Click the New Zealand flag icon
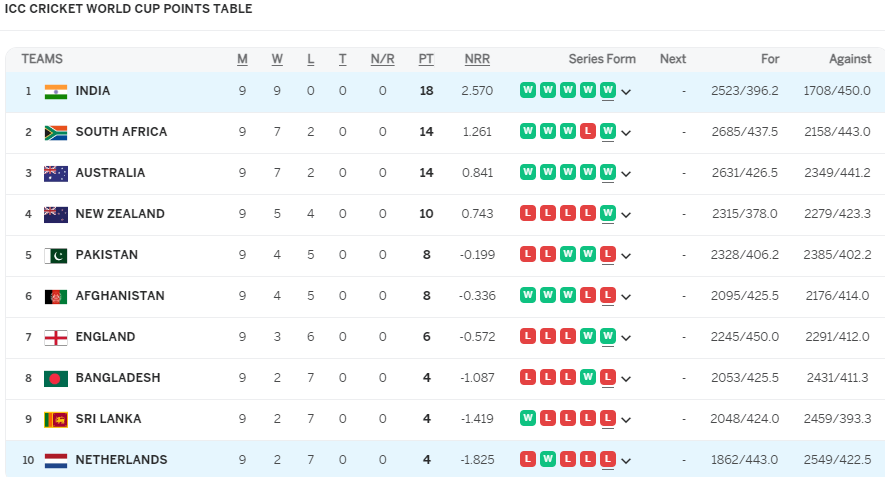Screen dimensions: 885x477 point(56,215)
